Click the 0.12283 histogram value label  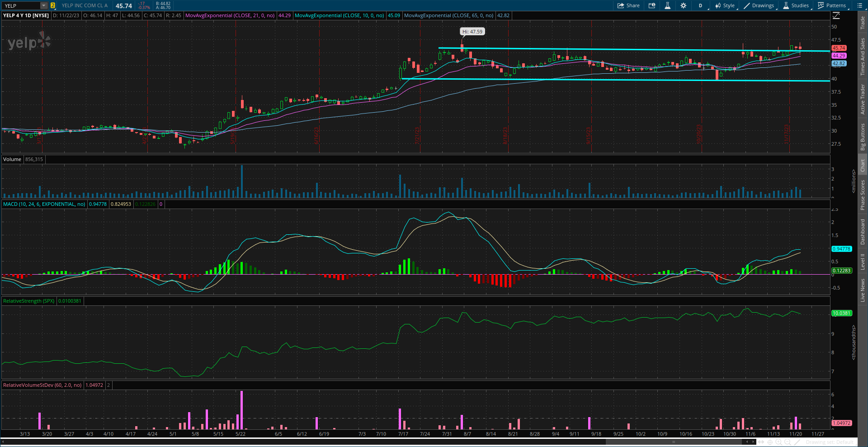click(x=842, y=271)
